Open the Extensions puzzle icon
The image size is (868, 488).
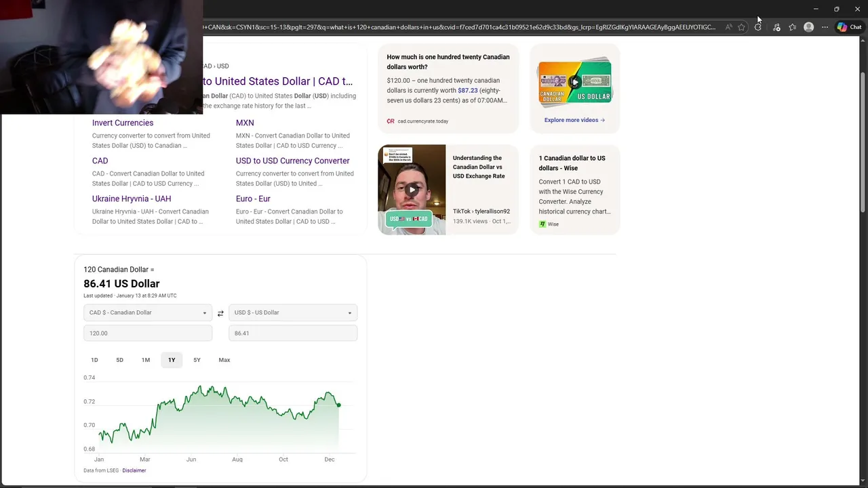(758, 27)
